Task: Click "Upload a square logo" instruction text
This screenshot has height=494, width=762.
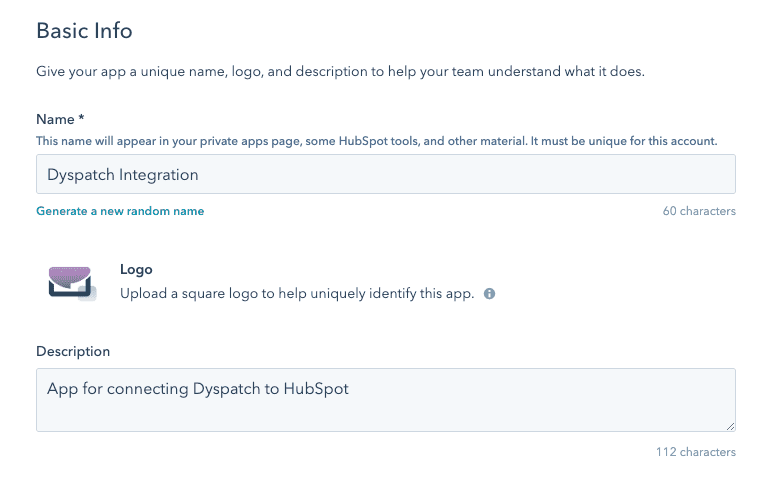Action: pyautogui.click(x=297, y=294)
